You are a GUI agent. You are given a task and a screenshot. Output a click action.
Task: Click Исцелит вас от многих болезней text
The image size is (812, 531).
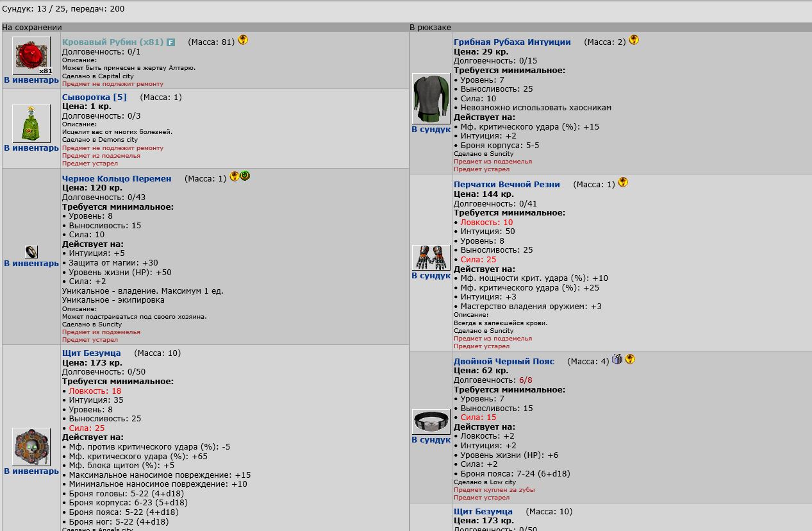coord(117,132)
